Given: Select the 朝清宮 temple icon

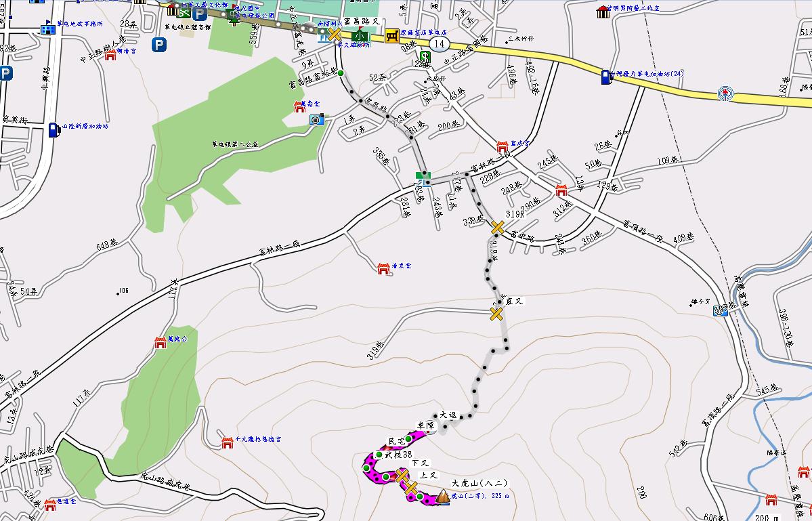Looking at the screenshot, I should (x=111, y=54).
